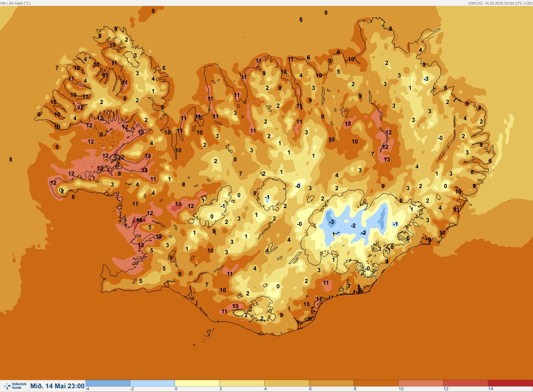Click the '6' tick label on the legend
Viewport: 533px width, 392px height.
click(x=310, y=389)
